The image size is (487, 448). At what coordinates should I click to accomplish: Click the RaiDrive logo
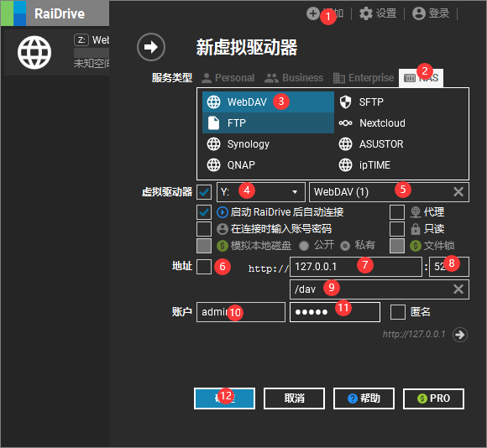point(13,13)
